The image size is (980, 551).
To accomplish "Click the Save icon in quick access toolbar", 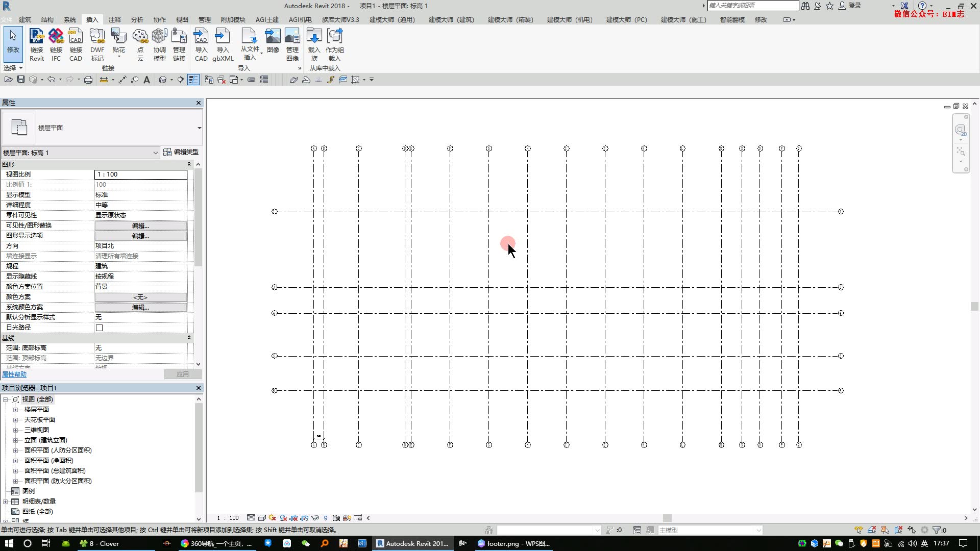I will [21, 80].
